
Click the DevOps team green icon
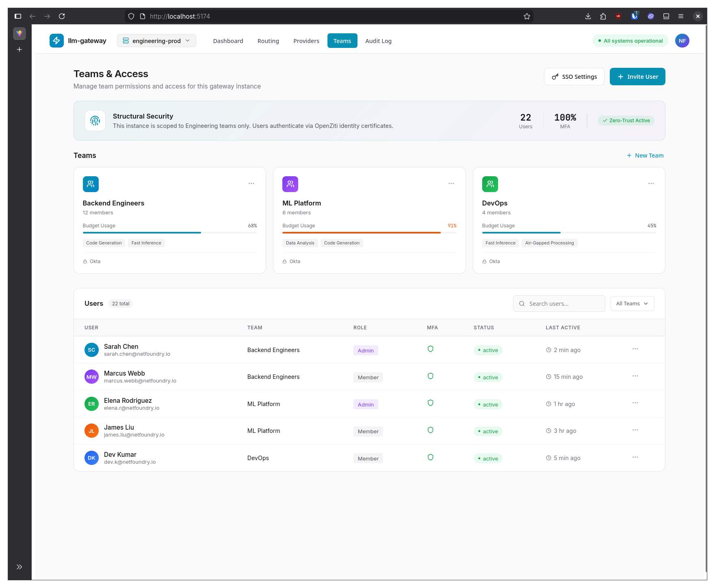point(490,184)
